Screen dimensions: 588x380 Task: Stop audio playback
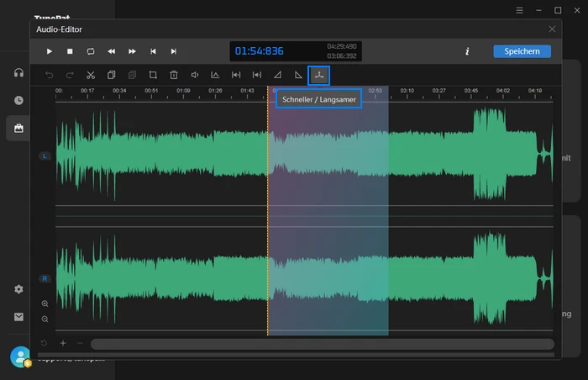click(x=70, y=51)
